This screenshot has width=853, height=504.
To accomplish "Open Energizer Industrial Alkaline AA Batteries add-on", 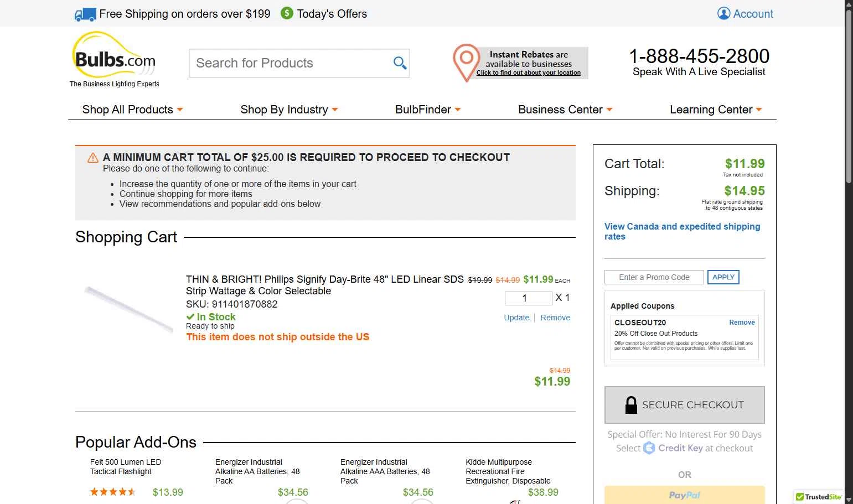I will point(257,471).
